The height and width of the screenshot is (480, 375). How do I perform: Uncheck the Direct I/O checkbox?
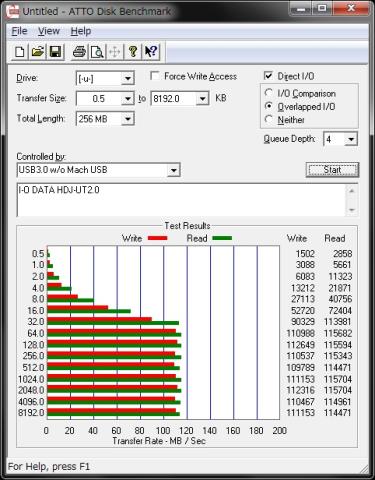tap(268, 76)
